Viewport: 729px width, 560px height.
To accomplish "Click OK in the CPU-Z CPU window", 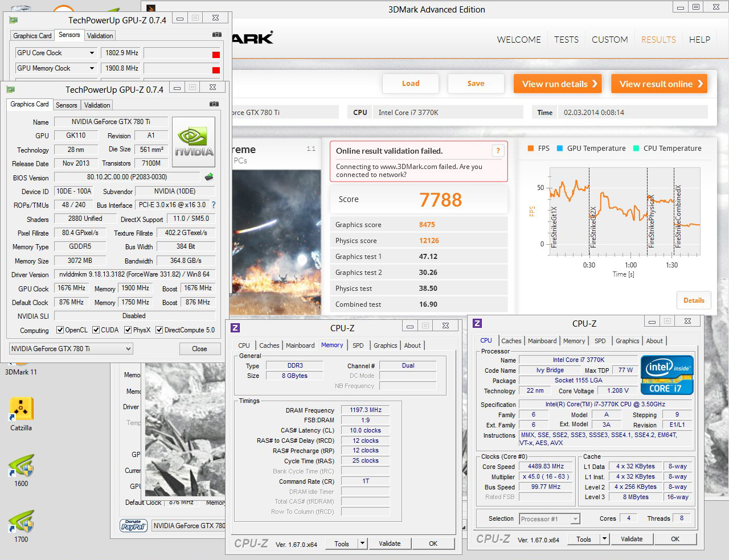I will 675,539.
